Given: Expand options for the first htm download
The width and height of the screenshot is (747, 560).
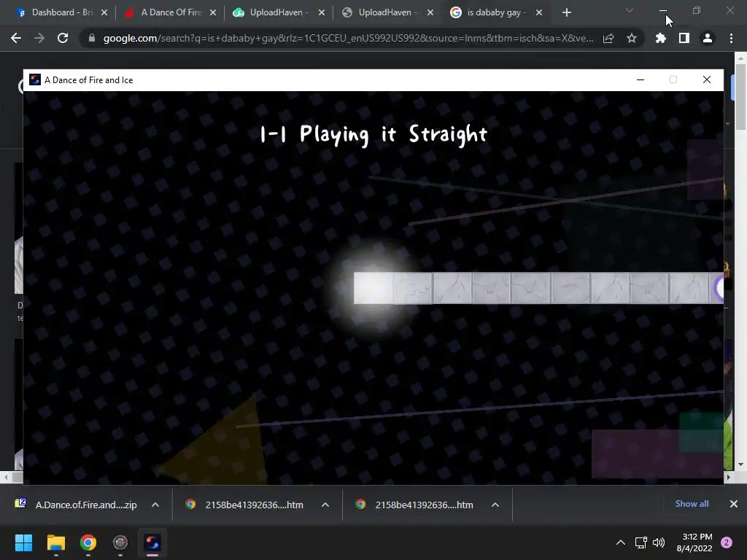Looking at the screenshot, I should [x=325, y=505].
